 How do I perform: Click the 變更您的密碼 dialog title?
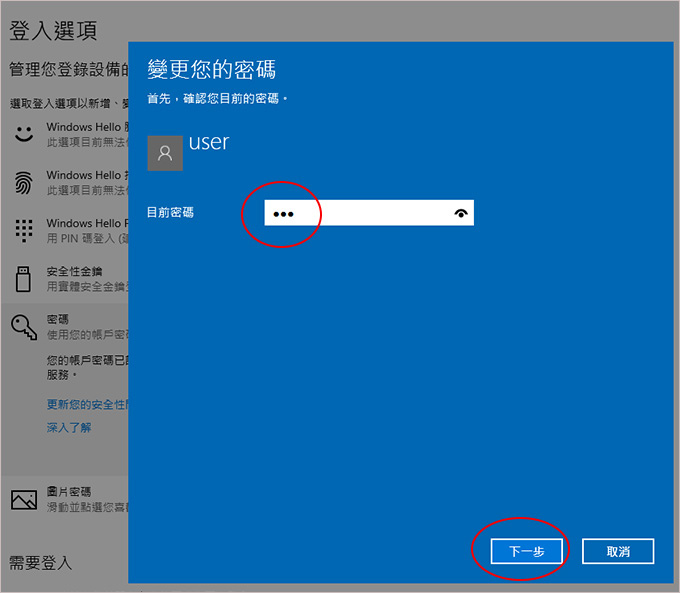pos(212,69)
